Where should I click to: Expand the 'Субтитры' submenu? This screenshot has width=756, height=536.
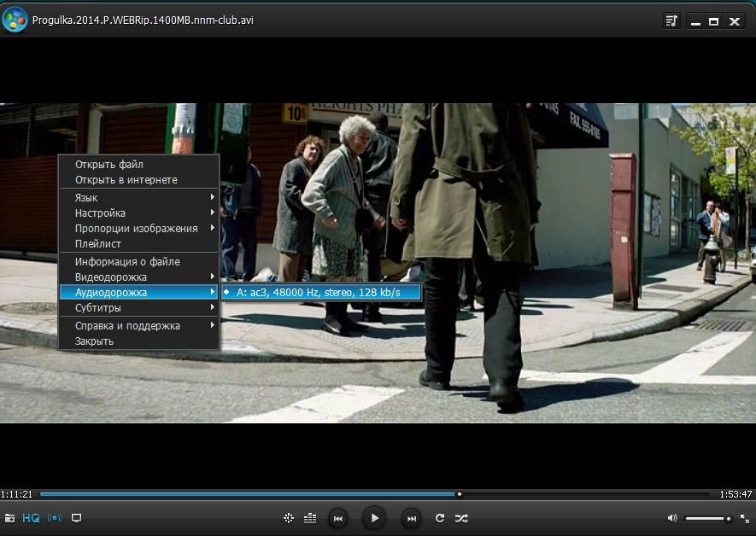click(139, 308)
